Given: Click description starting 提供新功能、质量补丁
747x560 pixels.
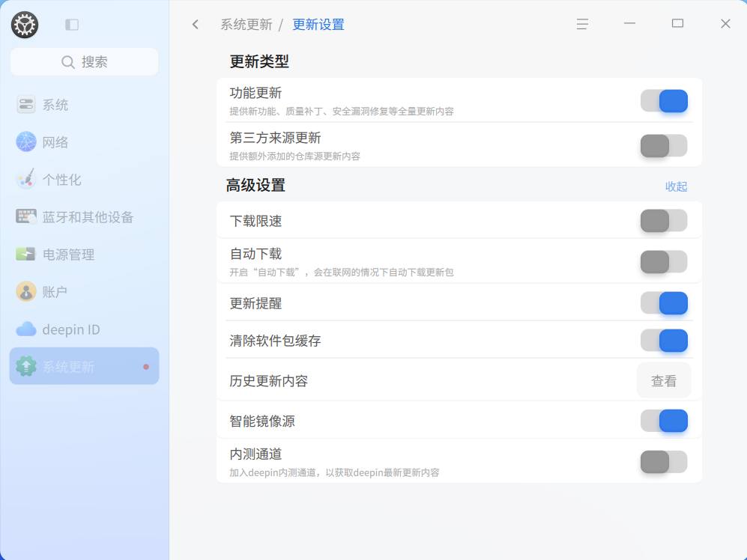Looking at the screenshot, I should 342,112.
